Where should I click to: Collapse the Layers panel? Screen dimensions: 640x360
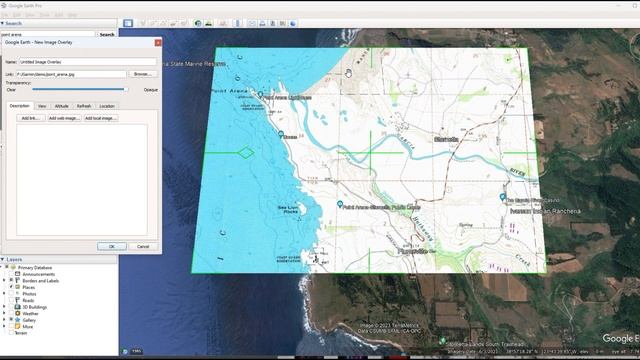coord(2,259)
